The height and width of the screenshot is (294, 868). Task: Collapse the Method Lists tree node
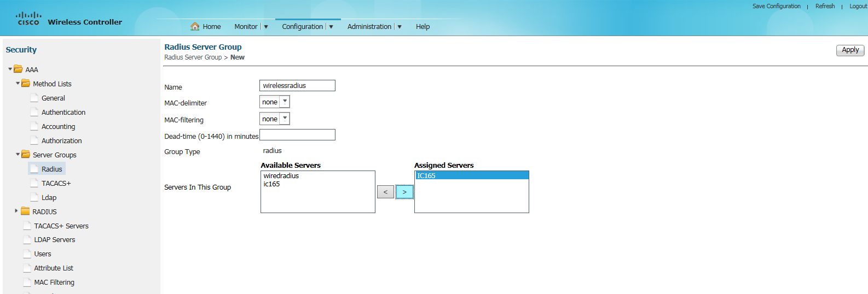tap(18, 84)
